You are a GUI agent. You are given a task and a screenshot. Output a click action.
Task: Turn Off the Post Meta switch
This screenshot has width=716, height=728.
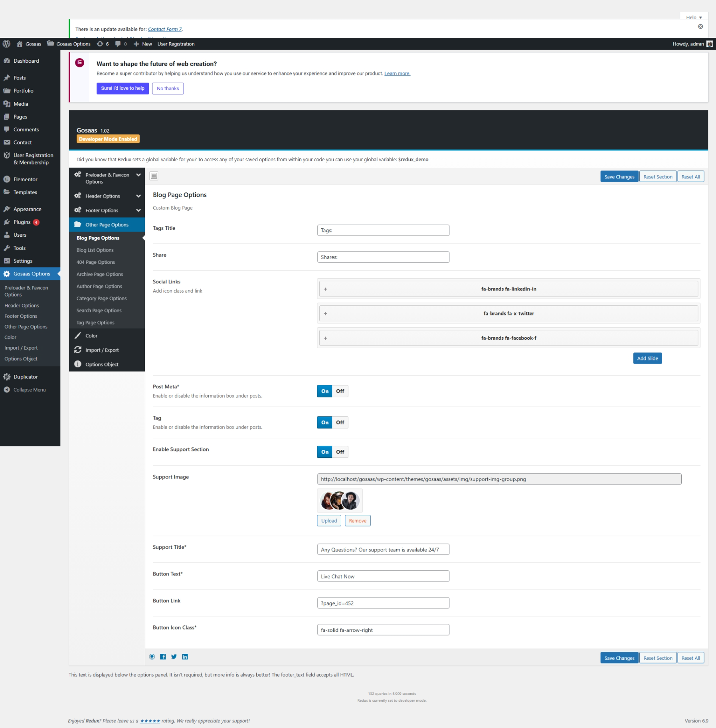tap(340, 391)
